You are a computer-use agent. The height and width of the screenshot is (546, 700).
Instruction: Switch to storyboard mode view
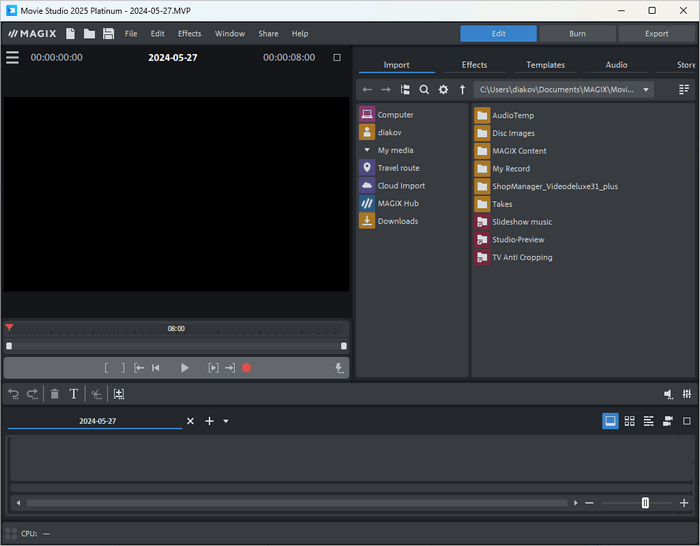pyautogui.click(x=610, y=421)
